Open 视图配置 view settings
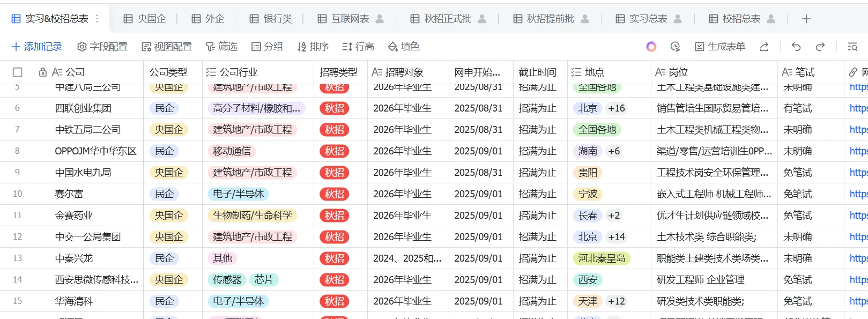Image resolution: width=868 pixels, height=319 pixels. click(167, 47)
